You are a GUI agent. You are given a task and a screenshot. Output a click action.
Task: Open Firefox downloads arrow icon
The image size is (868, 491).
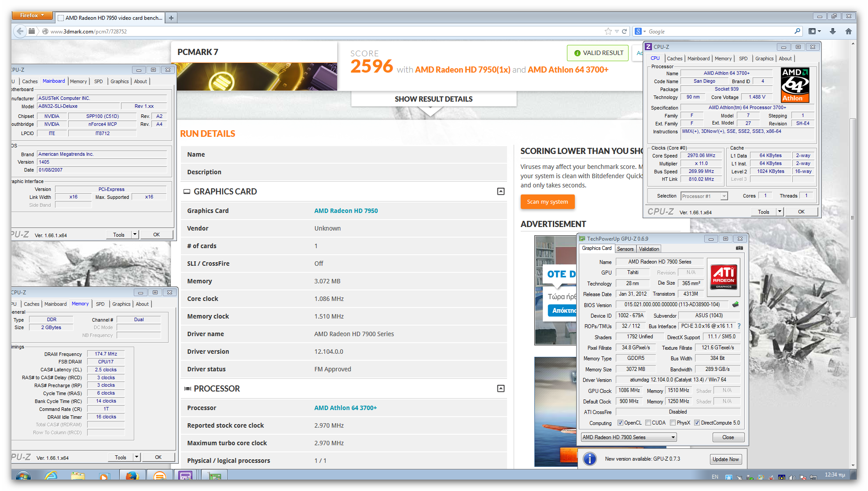(x=833, y=31)
